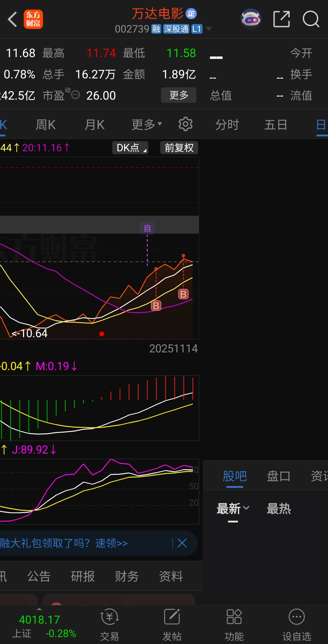328x644 pixels.
Task: Tap the 融 badge under stock title
Action: (156, 29)
